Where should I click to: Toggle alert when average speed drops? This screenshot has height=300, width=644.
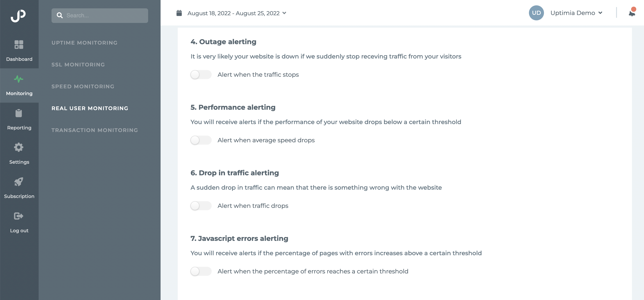(201, 140)
